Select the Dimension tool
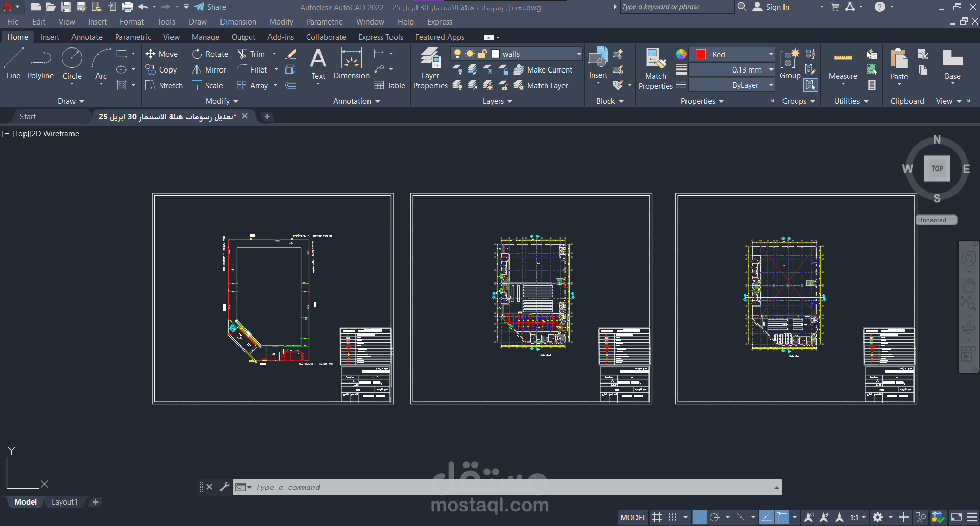 351,64
